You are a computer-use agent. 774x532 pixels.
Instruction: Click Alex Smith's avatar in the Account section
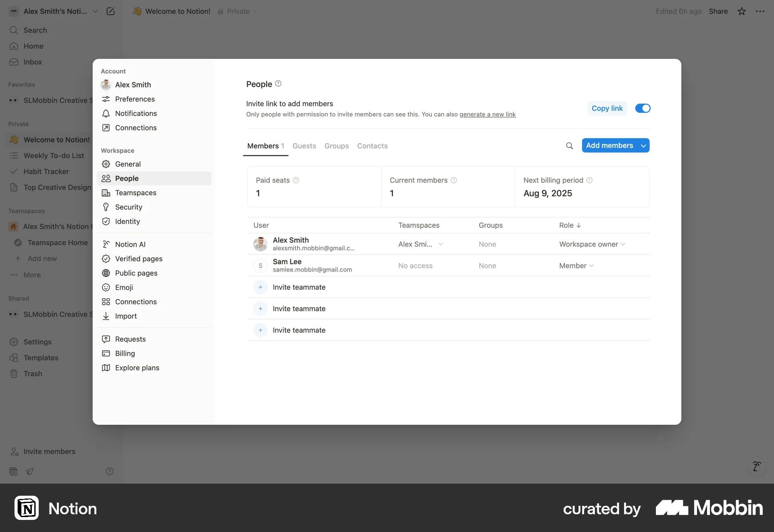coord(106,85)
